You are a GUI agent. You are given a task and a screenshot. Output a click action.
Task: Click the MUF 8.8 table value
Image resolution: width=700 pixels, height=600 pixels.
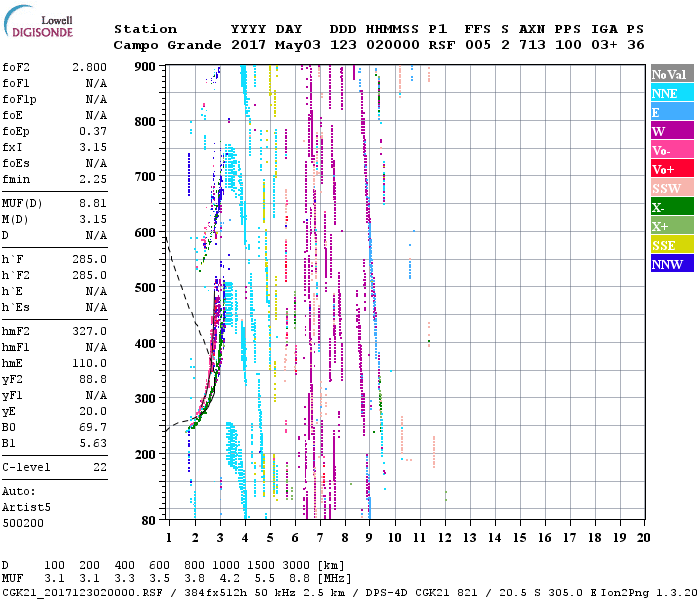[300, 579]
